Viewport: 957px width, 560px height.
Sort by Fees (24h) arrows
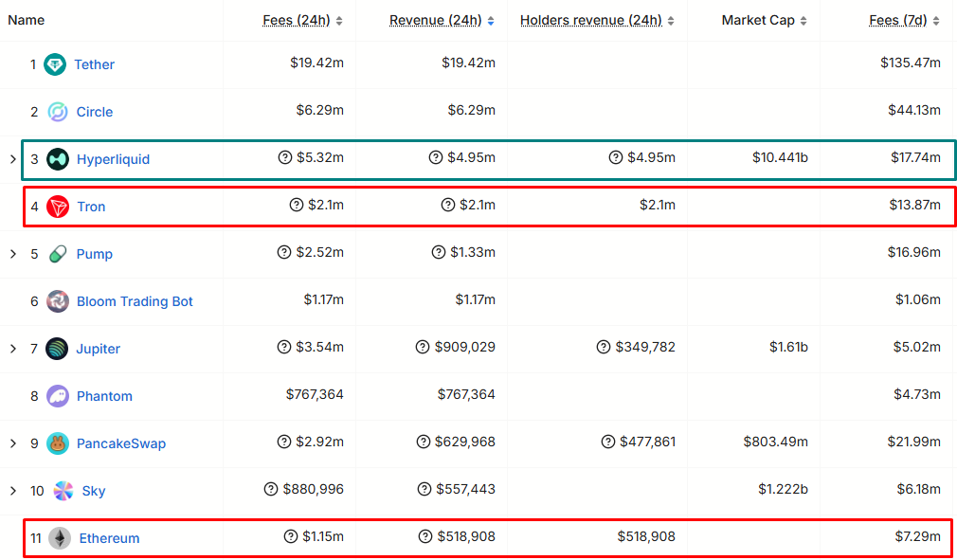339,21
